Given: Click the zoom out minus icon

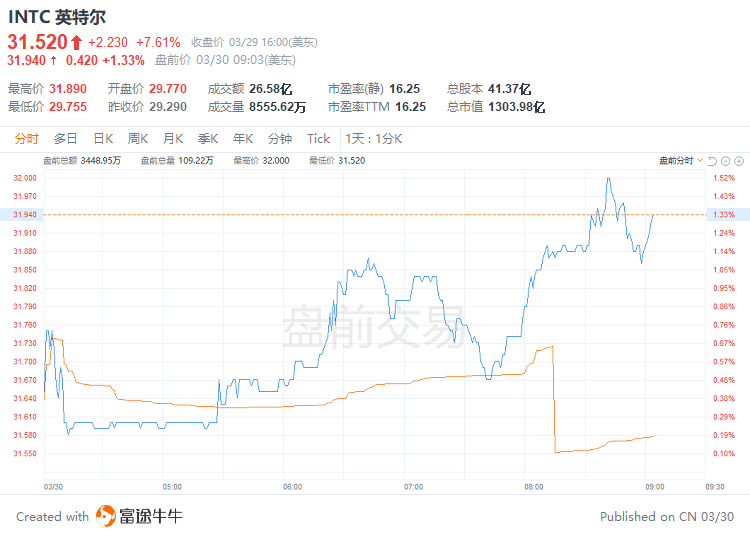Looking at the screenshot, I should tap(726, 161).
